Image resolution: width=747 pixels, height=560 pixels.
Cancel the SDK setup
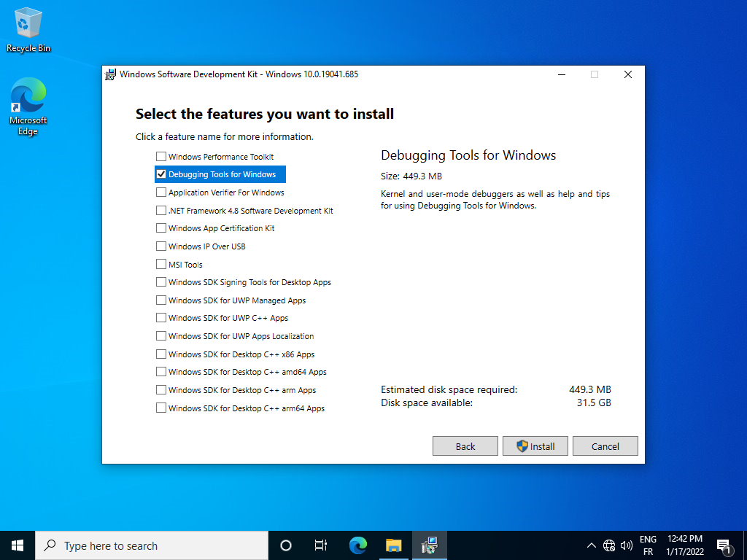[x=605, y=446]
